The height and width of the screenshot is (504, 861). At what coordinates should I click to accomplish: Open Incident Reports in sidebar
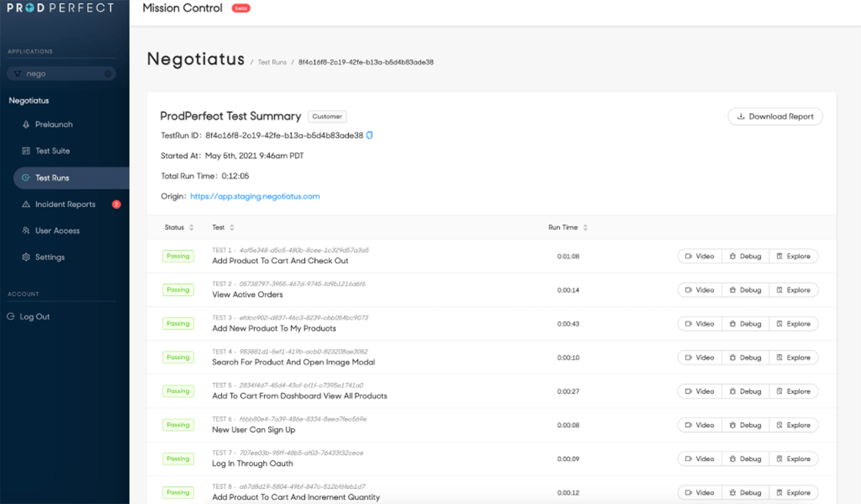coord(65,204)
